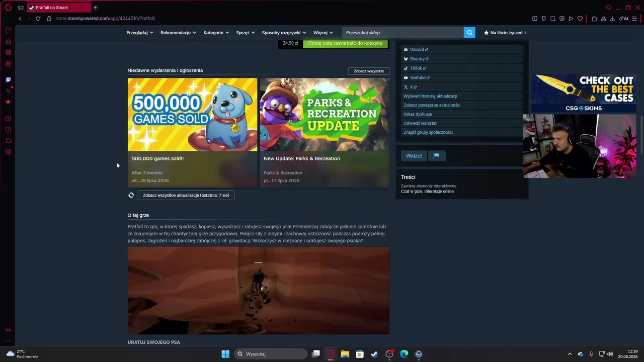Click the refresh icon beside updates button
This screenshot has height=362, width=644.
tap(131, 195)
